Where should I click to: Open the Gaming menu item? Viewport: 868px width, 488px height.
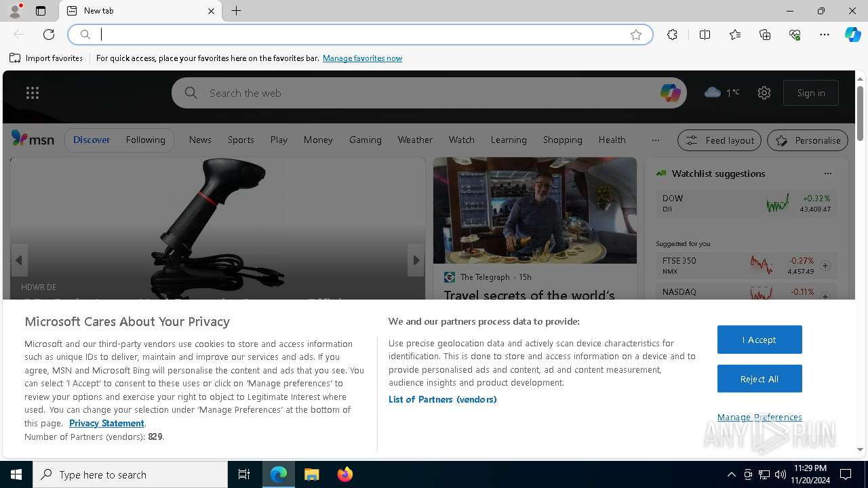click(366, 140)
